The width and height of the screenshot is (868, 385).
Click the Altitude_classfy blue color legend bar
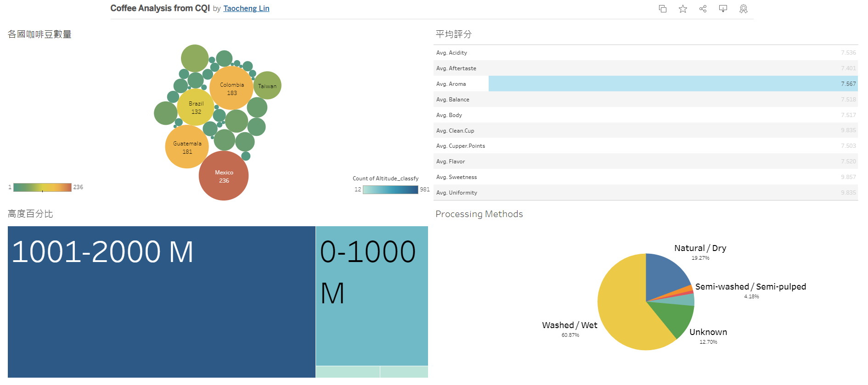pos(390,190)
